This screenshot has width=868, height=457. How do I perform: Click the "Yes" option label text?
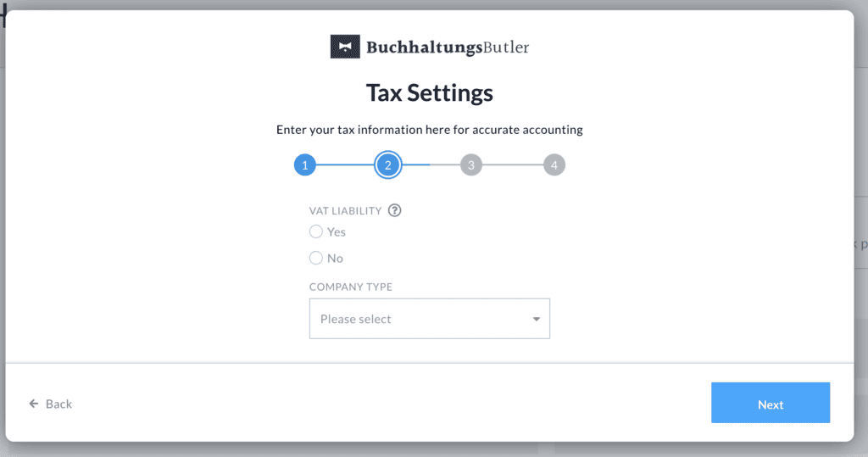point(337,231)
